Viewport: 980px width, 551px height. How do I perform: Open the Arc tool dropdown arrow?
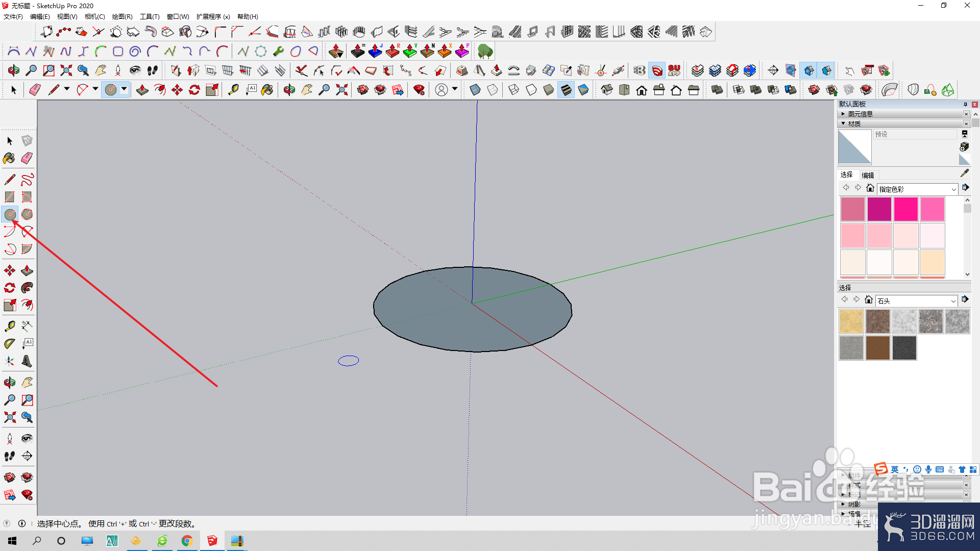click(x=95, y=89)
